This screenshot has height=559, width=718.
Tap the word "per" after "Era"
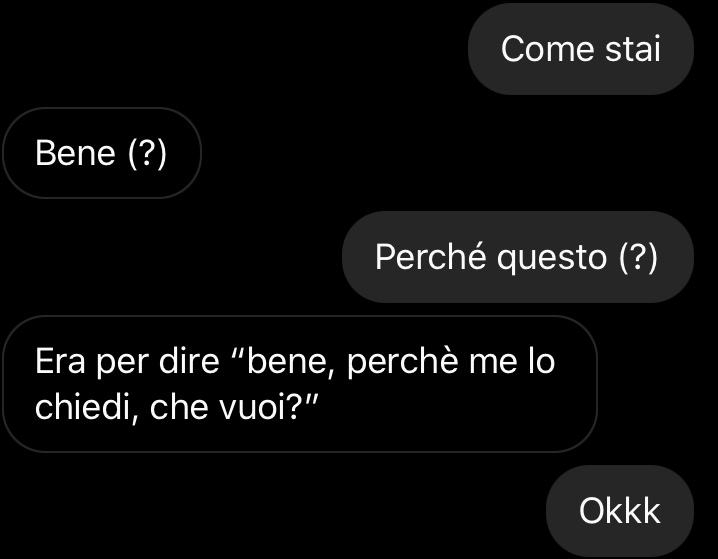(122, 362)
